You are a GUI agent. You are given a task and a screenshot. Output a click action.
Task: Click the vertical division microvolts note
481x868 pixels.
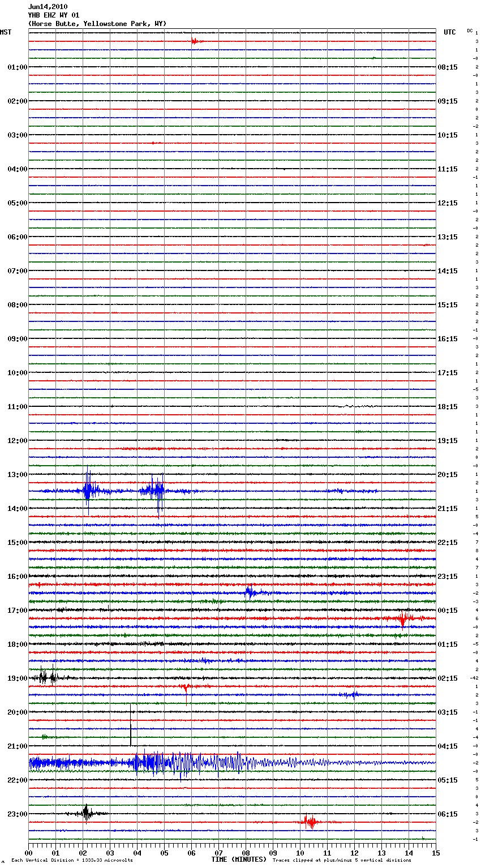[x=72, y=860]
